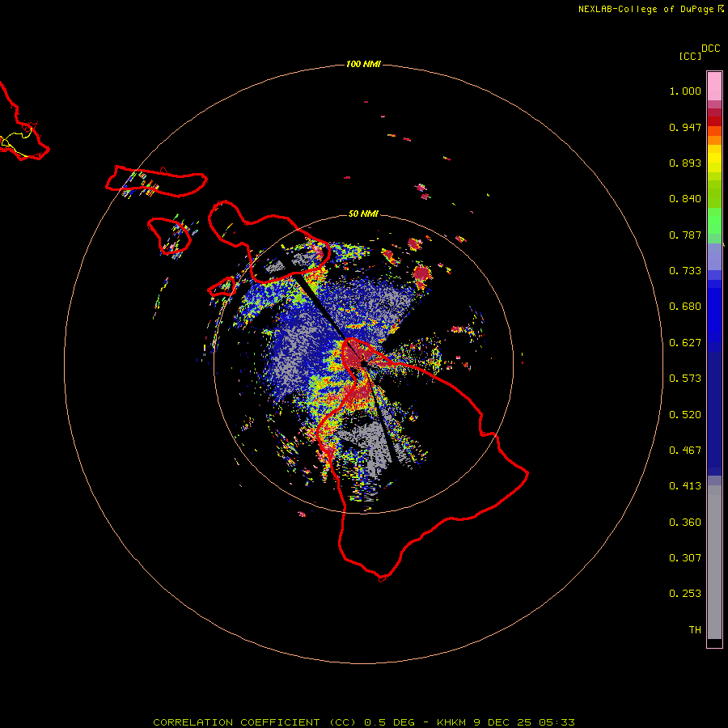728x728 pixels.
Task: Click the 0.787 color scale value
Action: click(x=685, y=235)
